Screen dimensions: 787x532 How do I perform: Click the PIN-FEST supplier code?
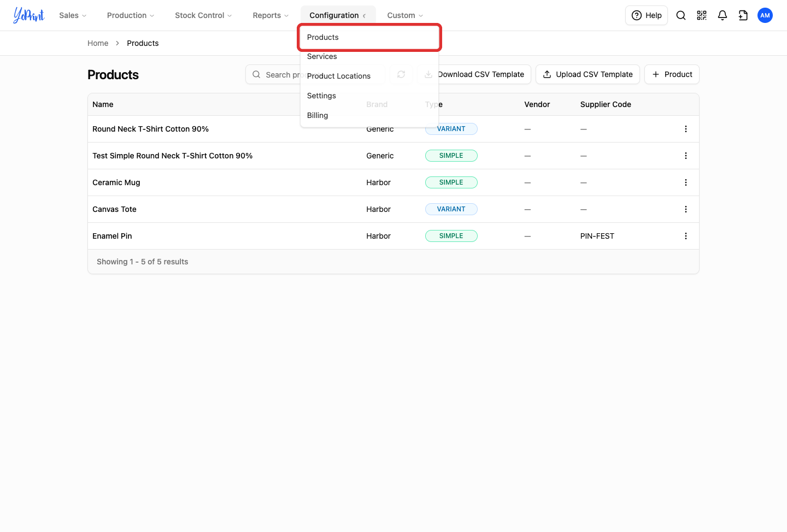tap(597, 236)
